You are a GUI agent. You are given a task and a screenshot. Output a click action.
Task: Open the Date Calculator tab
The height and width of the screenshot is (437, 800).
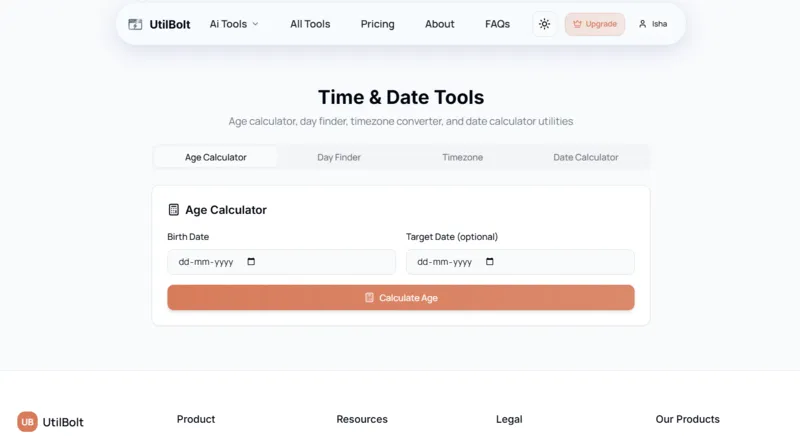point(586,157)
